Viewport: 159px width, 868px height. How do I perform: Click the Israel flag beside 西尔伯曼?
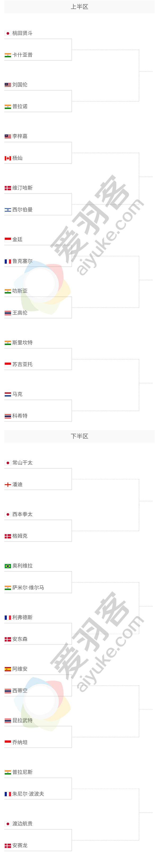[8, 210]
